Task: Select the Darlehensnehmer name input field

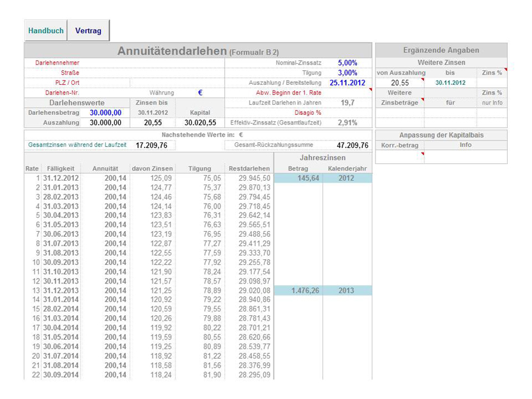Action: pos(178,63)
